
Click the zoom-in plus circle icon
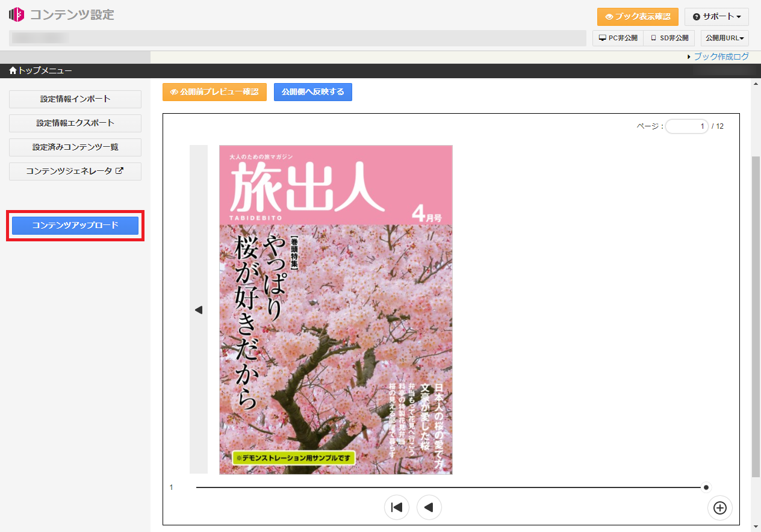click(719, 507)
